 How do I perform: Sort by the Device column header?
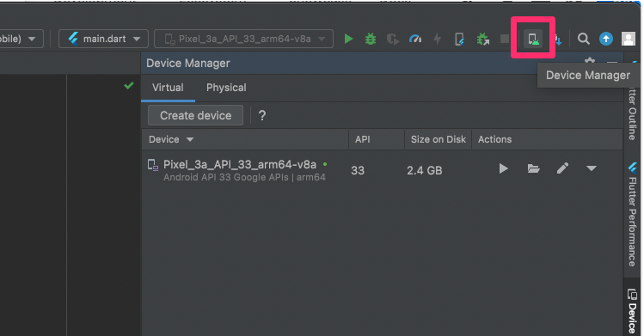pos(171,139)
